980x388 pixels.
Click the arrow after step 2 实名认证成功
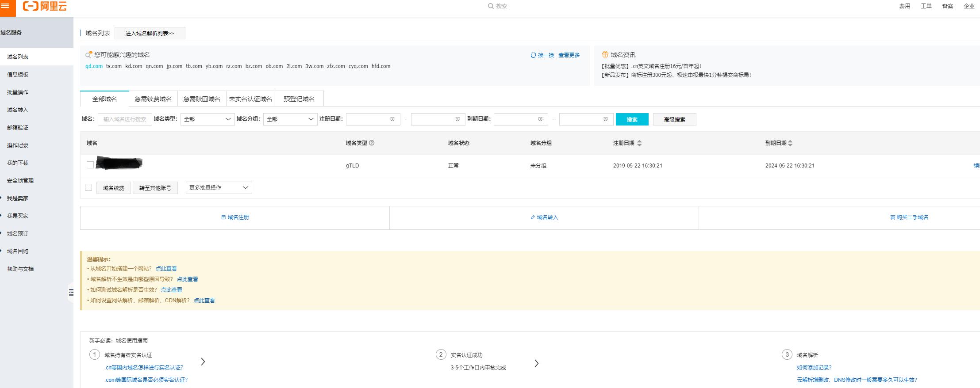coord(537,363)
